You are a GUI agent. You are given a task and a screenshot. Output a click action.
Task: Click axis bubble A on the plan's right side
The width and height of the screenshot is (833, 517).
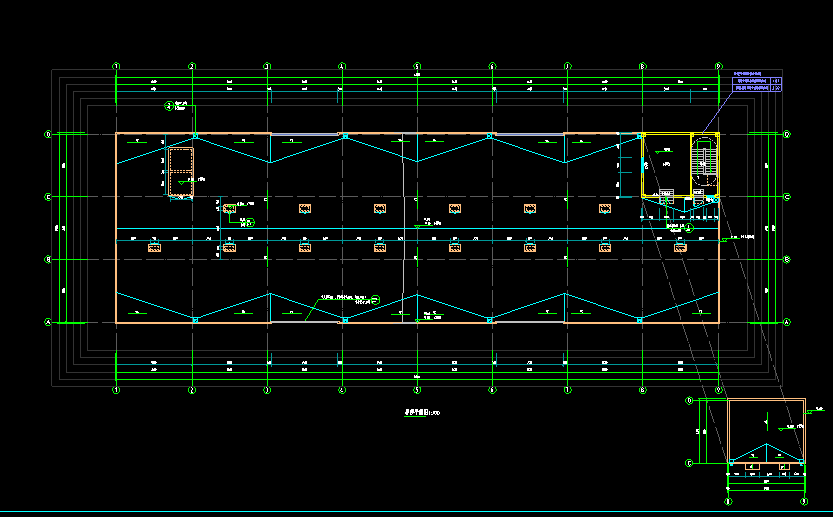point(786,323)
